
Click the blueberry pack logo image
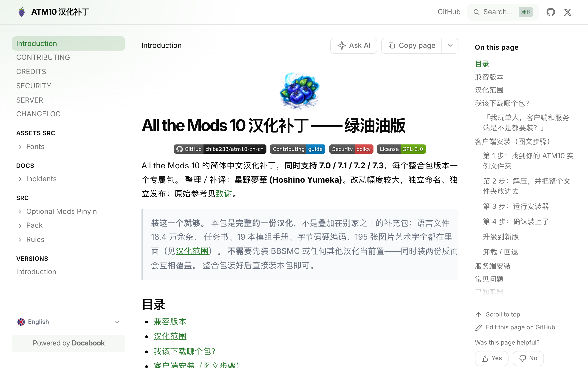tap(300, 91)
